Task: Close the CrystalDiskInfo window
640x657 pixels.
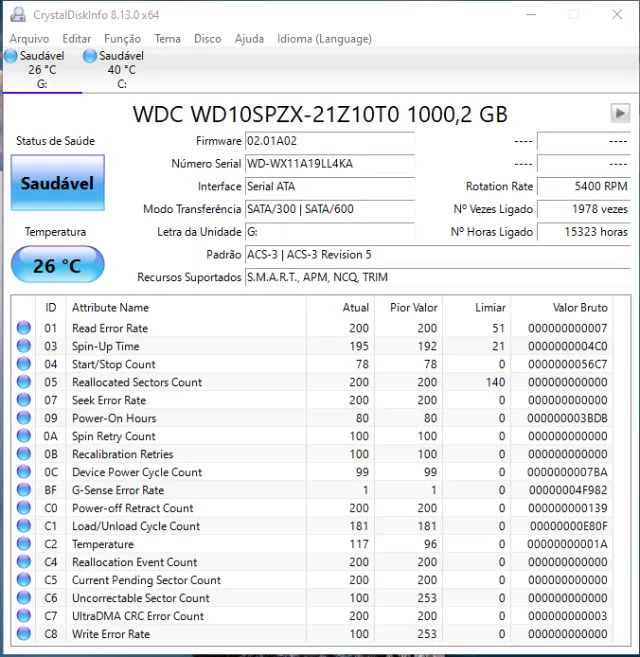Action: (617, 15)
